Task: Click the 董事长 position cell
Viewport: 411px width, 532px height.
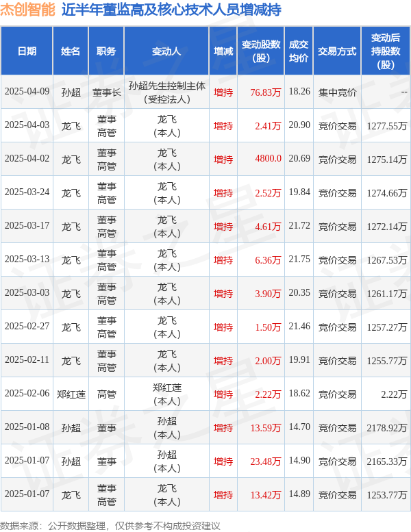Action: click(107, 92)
